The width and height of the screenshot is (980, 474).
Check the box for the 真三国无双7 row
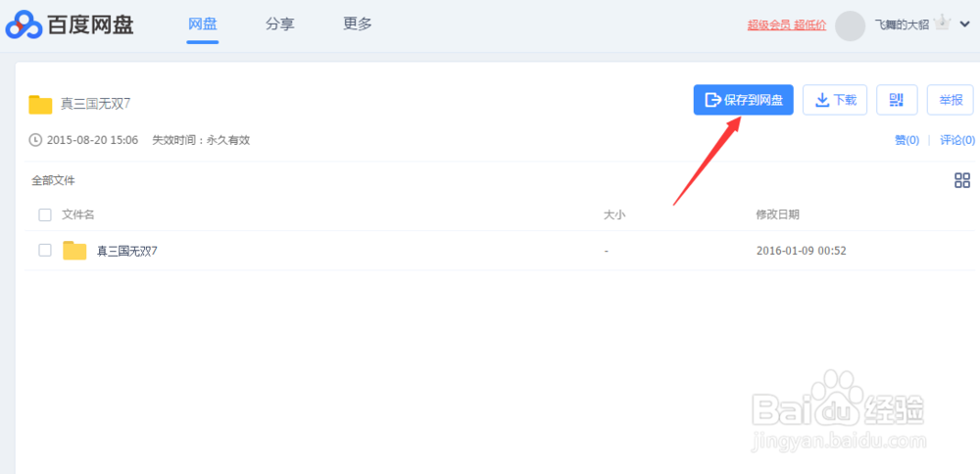(45, 251)
